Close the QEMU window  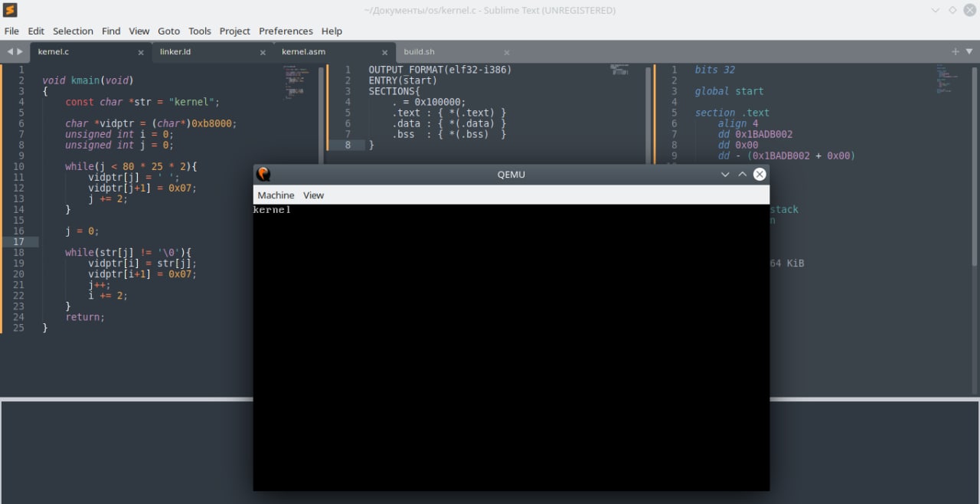tap(759, 175)
